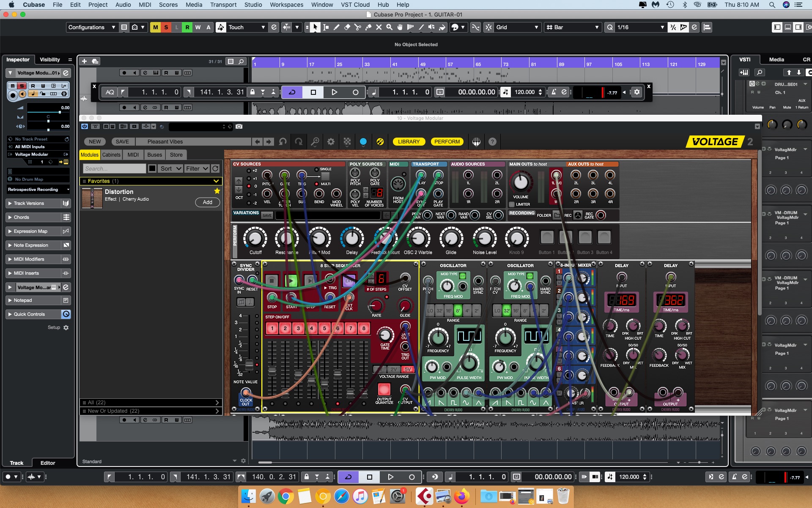Open Voltage Modular help question mark
Image resolution: width=812 pixels, height=508 pixels.
[x=492, y=142]
